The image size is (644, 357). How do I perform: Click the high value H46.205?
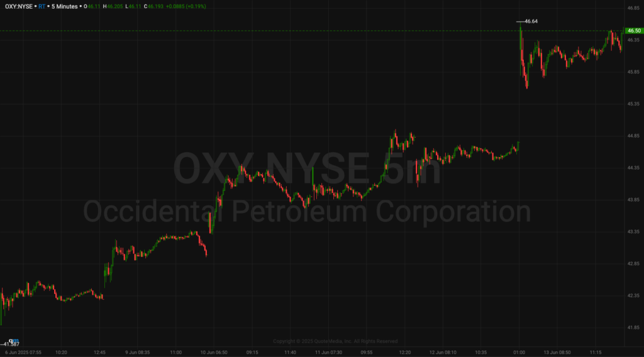tap(113, 6)
